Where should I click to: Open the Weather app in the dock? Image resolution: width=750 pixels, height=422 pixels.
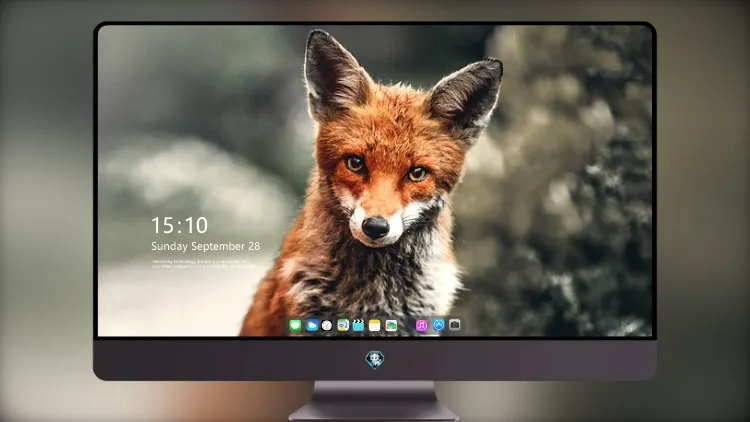pos(311,325)
